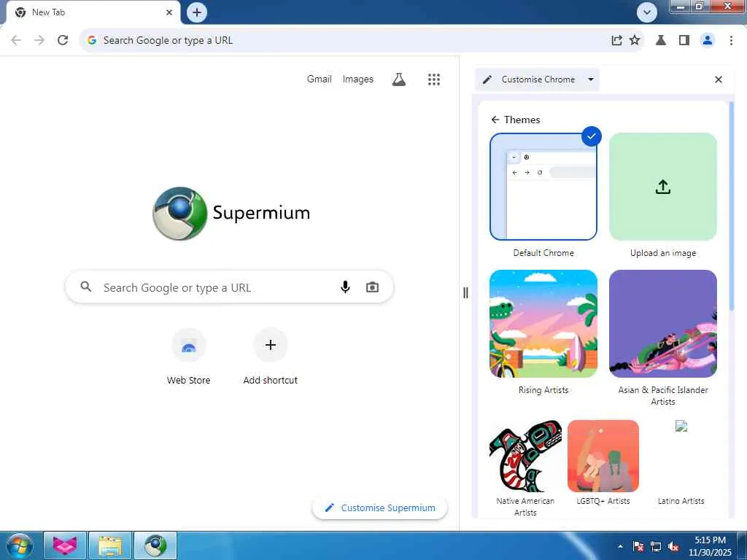Viewport: 747px width, 560px height.
Task: Open the tab search dropdown arrow
Action: [x=647, y=12]
